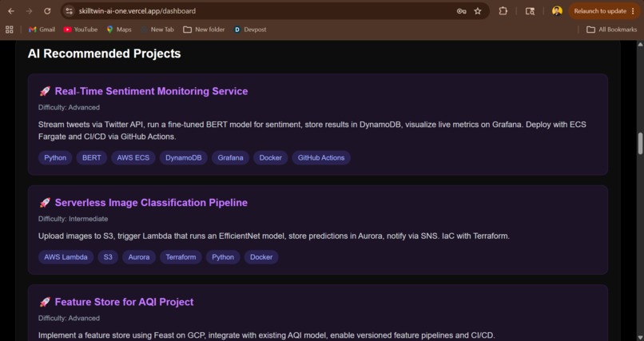Open site information icon in address bar
This screenshot has height=341, width=644.
click(69, 11)
